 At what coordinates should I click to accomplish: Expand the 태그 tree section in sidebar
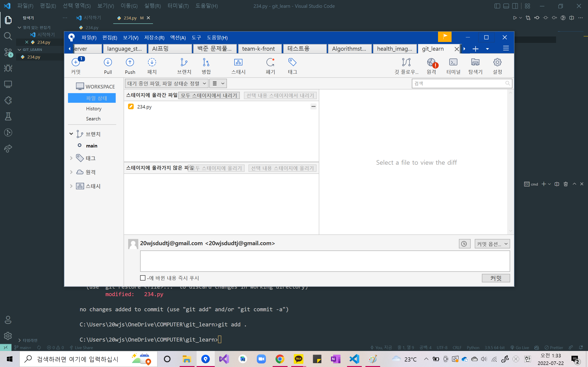pyautogui.click(x=71, y=158)
